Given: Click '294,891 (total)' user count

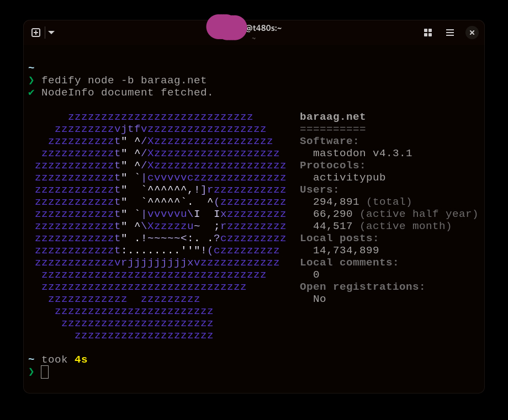Looking at the screenshot, I should click(362, 202).
